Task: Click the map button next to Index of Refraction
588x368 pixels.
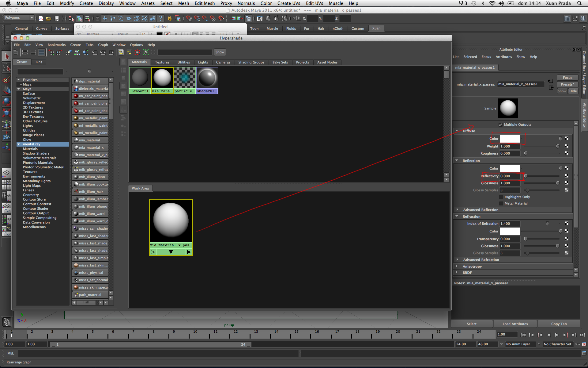Action: (567, 224)
